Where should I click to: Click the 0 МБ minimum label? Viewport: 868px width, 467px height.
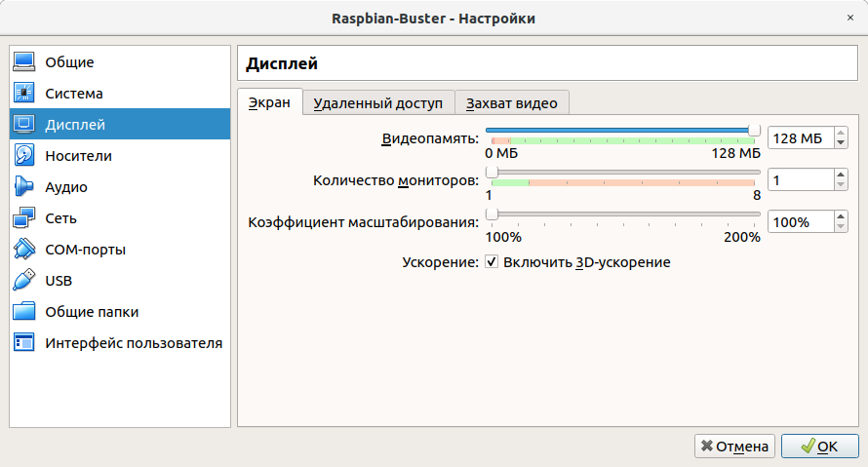coord(501,153)
